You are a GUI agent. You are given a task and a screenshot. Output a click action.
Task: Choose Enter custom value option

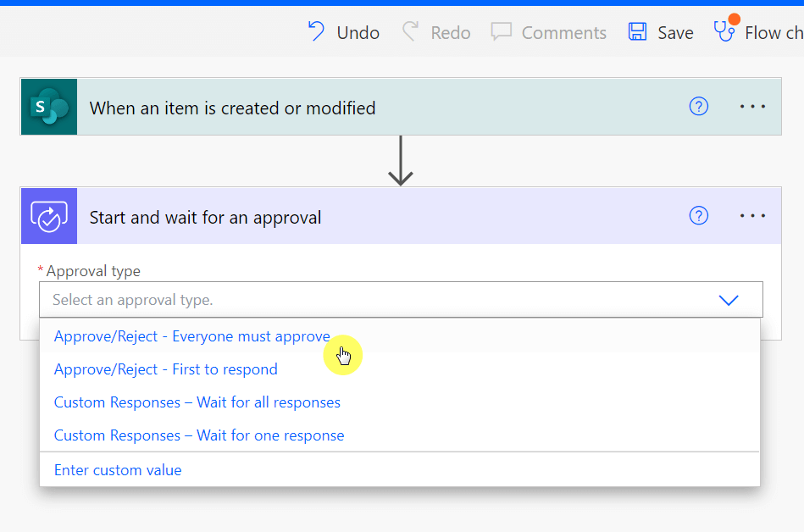point(399,470)
